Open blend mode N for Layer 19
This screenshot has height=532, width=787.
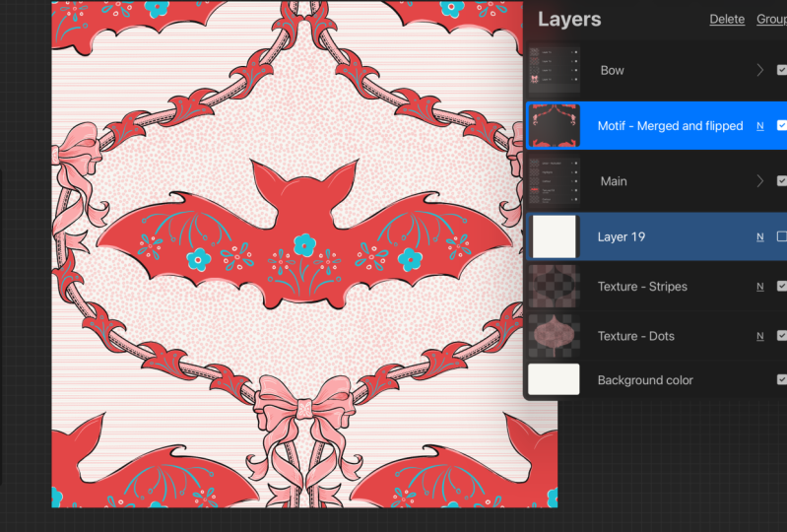(759, 236)
